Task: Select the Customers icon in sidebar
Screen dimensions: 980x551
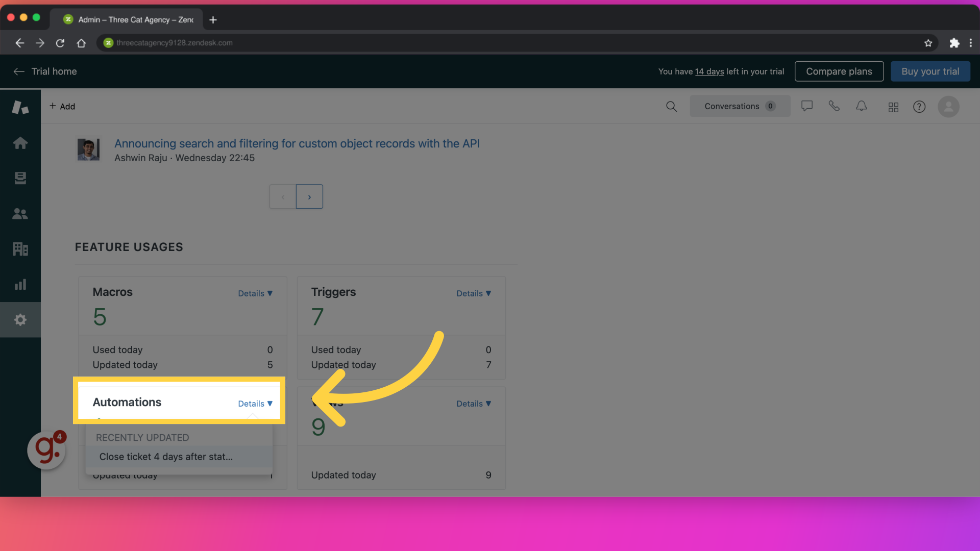Action: point(19,213)
